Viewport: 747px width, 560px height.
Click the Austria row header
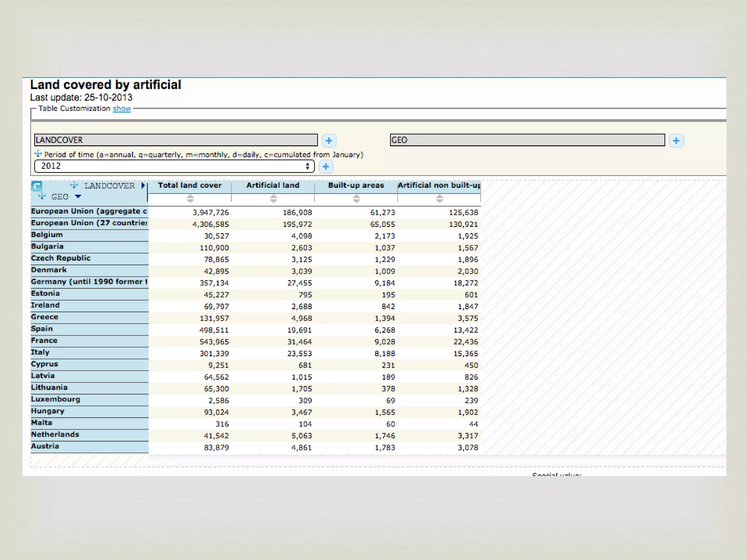tap(45, 446)
